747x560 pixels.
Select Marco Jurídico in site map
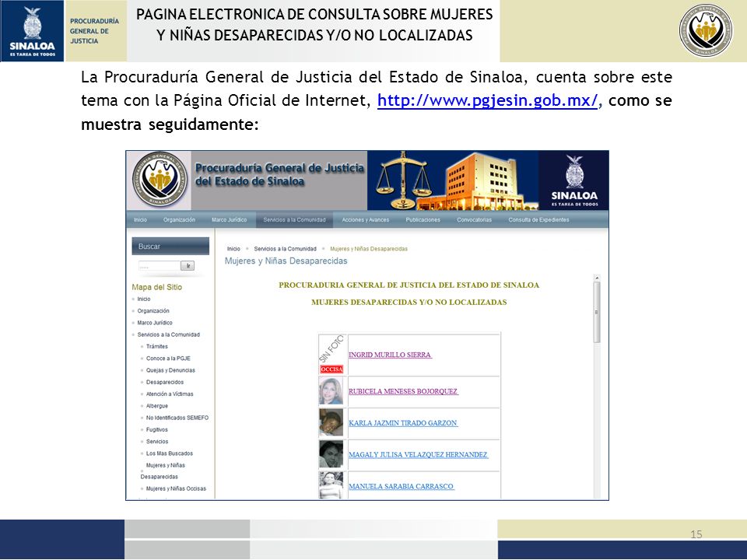[155, 323]
